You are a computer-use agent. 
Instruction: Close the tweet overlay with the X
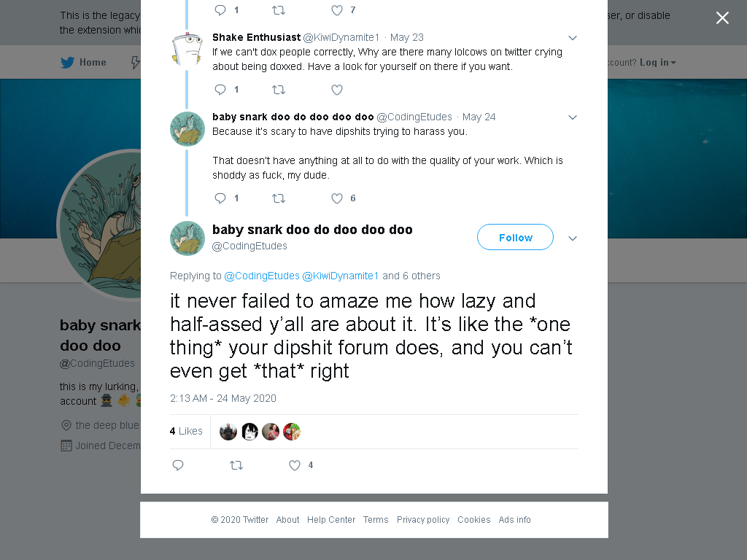tap(722, 17)
